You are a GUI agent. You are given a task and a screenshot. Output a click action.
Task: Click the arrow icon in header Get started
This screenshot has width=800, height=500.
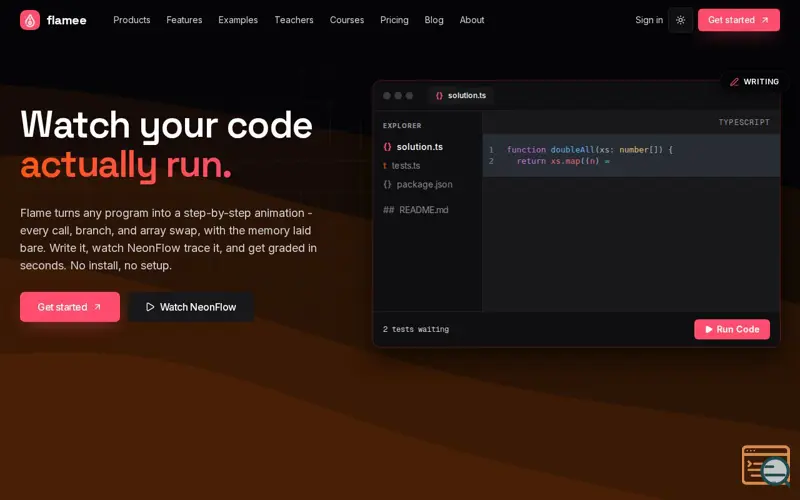(x=765, y=20)
